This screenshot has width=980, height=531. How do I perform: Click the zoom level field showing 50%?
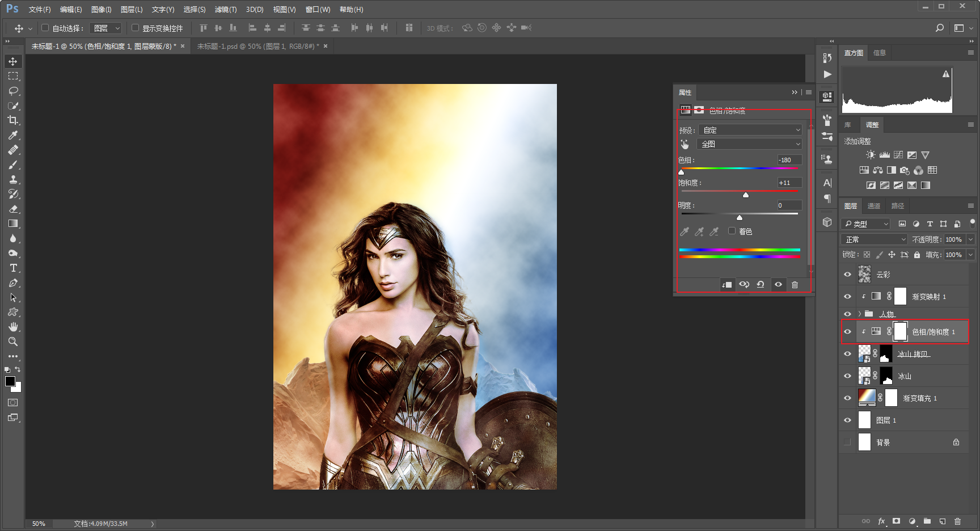click(39, 524)
